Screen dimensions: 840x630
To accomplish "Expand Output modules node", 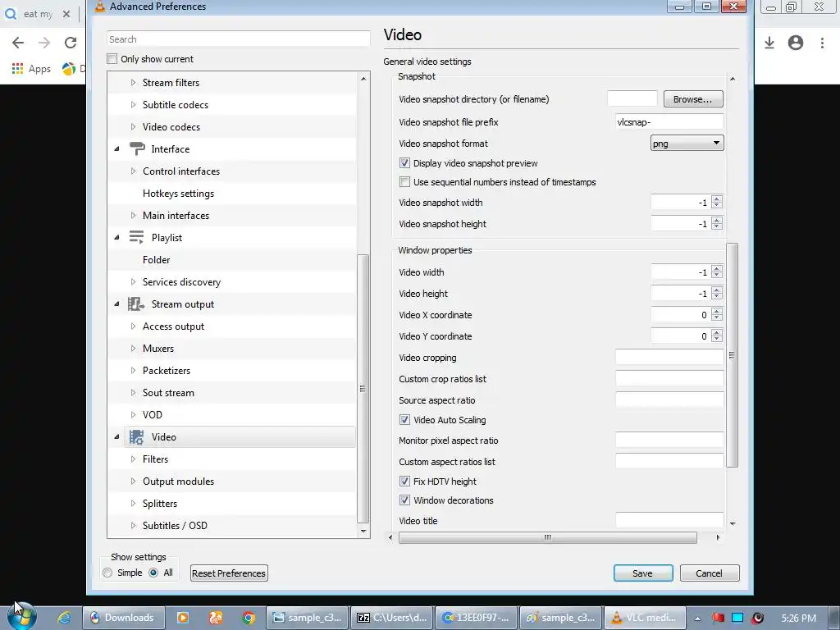I will tap(134, 481).
